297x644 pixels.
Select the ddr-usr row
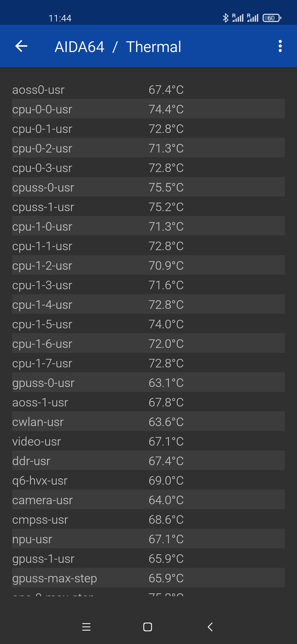click(x=148, y=461)
